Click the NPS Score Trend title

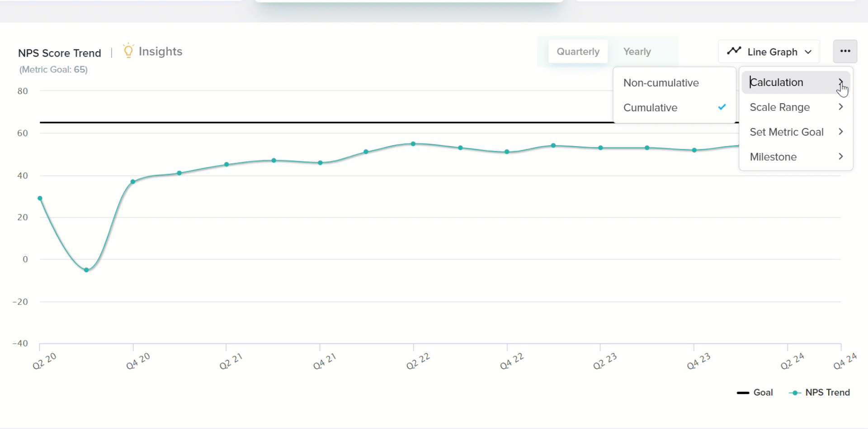(x=59, y=53)
